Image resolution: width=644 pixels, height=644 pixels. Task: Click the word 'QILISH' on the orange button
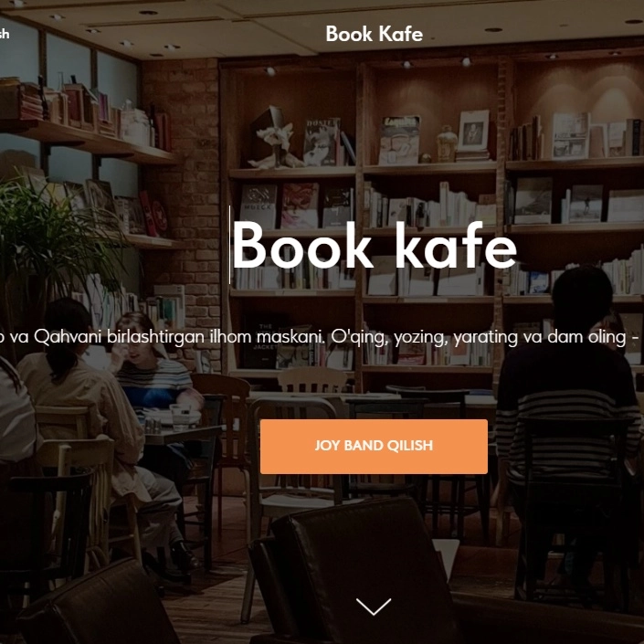(x=410, y=446)
